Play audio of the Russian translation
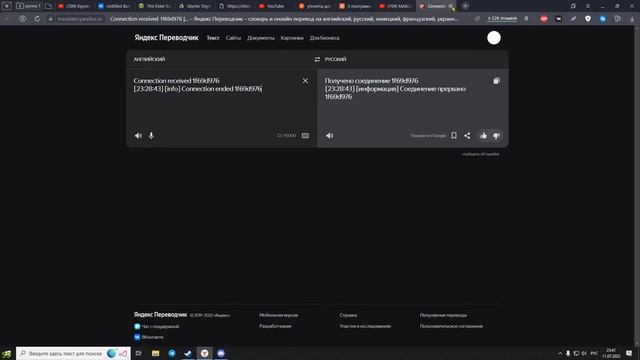The width and height of the screenshot is (640, 360). pos(329,136)
